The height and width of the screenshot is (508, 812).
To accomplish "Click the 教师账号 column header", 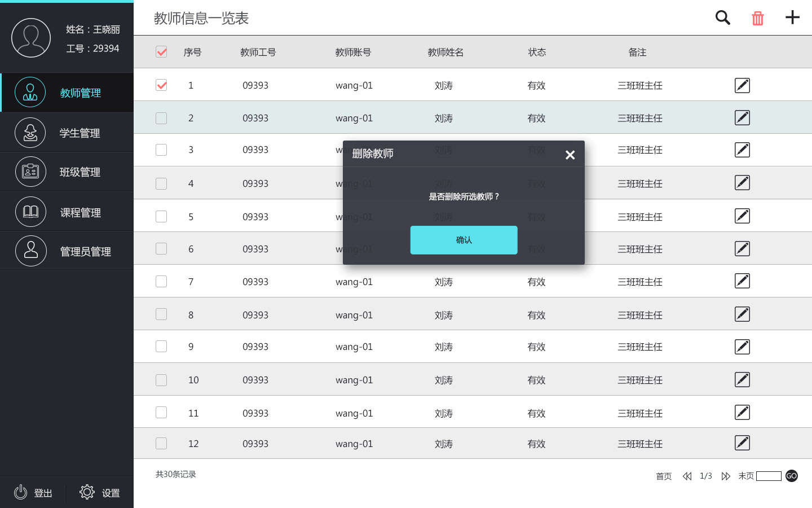I will (353, 52).
